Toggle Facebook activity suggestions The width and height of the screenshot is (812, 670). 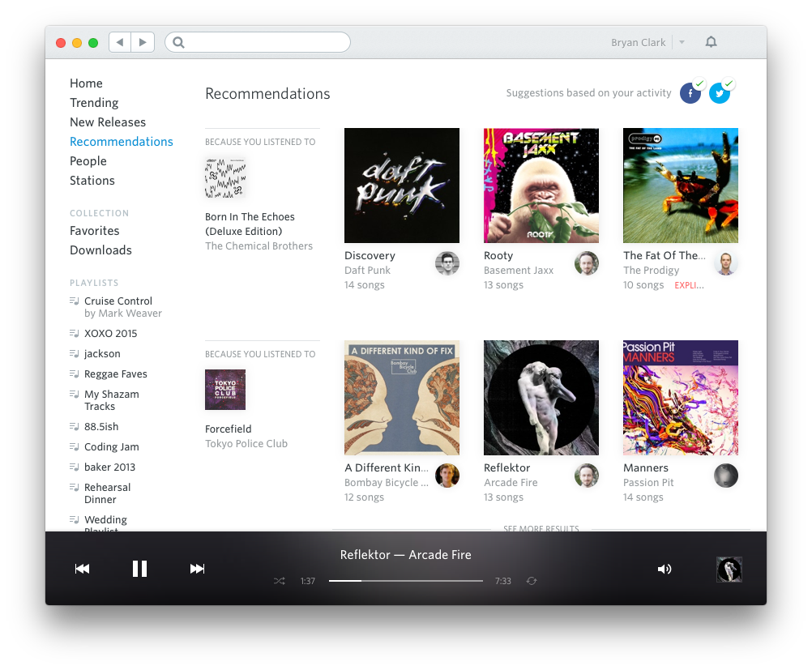(x=690, y=93)
